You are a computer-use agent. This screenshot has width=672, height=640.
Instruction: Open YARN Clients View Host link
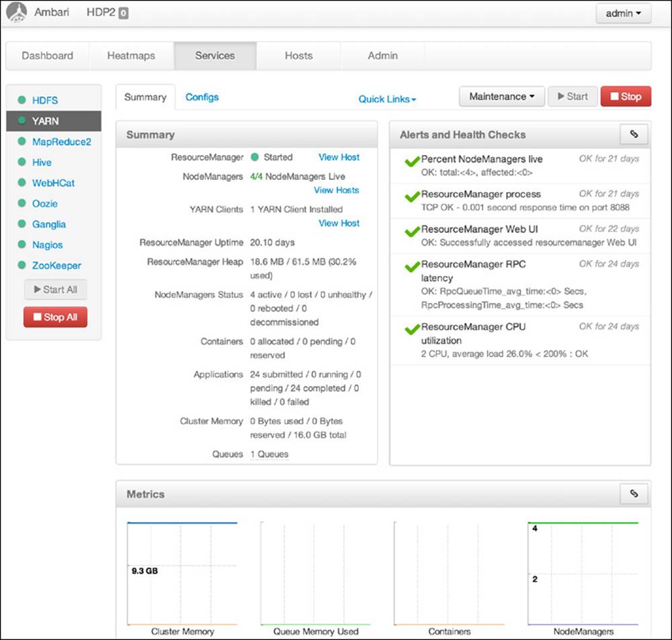339,223
